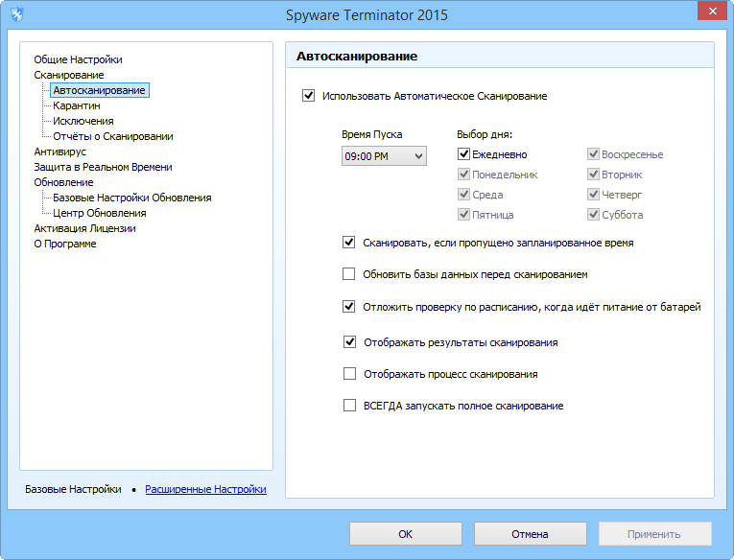
Task: Toggle Отложить проверку при питании от батарей
Action: click(x=348, y=307)
